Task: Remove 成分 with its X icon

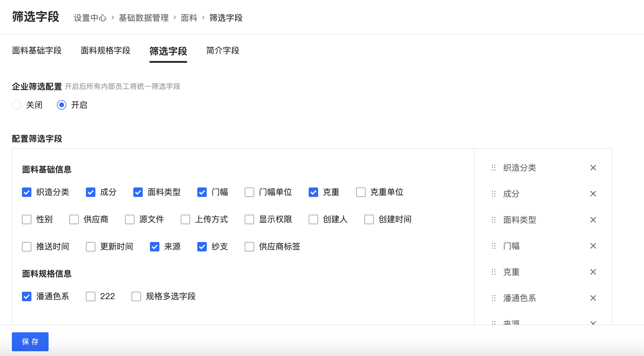Action: click(x=593, y=194)
